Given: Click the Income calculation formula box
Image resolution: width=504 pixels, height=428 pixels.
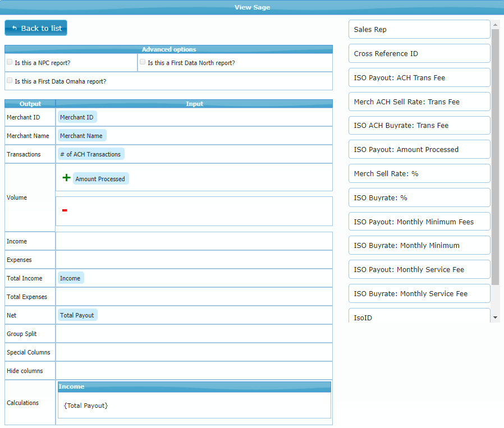Looking at the screenshot, I should click(194, 406).
